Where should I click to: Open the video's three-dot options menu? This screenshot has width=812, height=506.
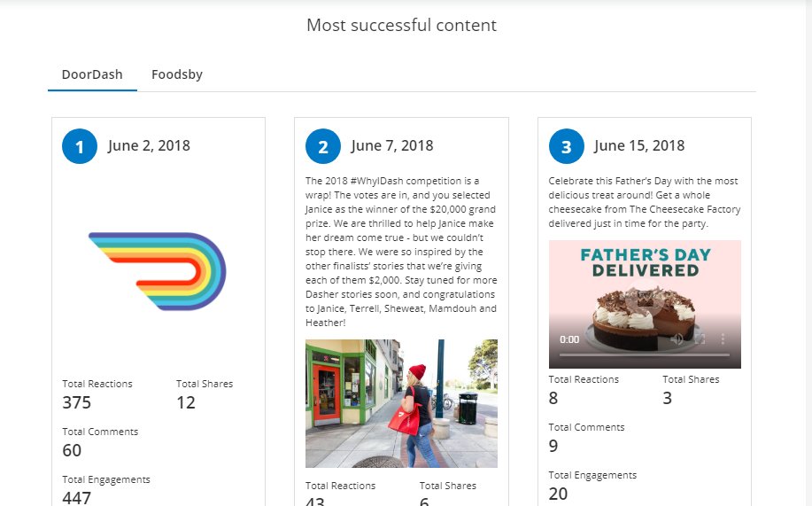[723, 339]
